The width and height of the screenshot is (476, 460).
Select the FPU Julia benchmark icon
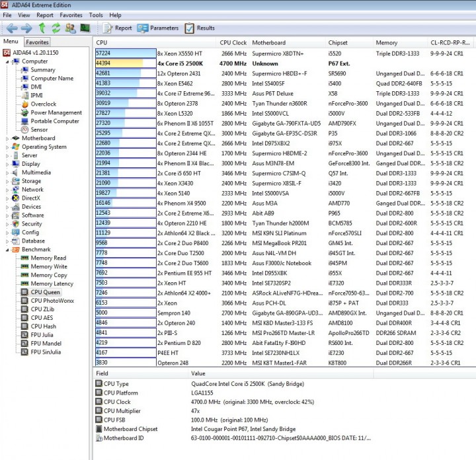point(24,335)
